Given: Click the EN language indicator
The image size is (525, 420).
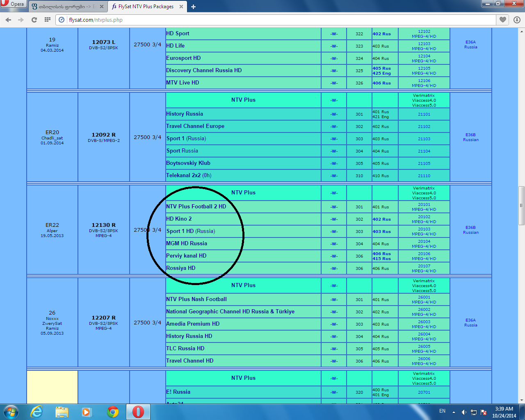Looking at the screenshot, I should coord(443,411).
